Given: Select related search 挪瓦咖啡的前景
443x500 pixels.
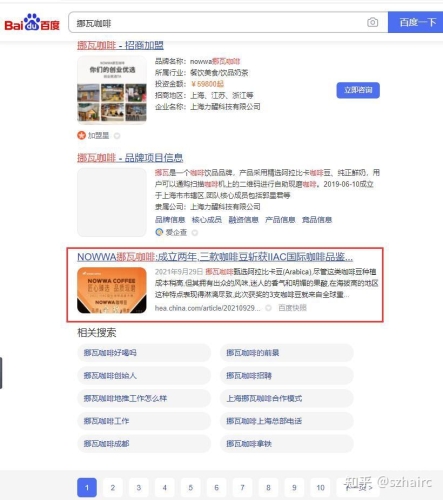Looking at the screenshot, I should click(287, 353).
